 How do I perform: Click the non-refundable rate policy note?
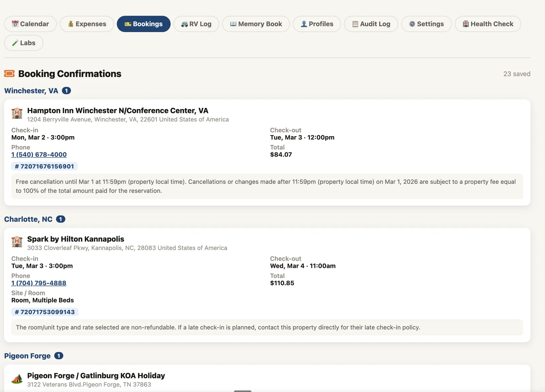pos(267,327)
